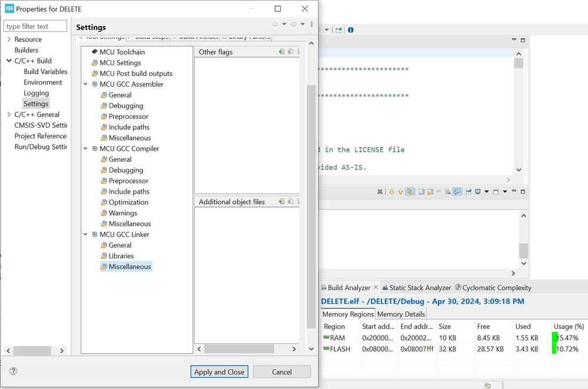Minimize the editor area

point(514,39)
